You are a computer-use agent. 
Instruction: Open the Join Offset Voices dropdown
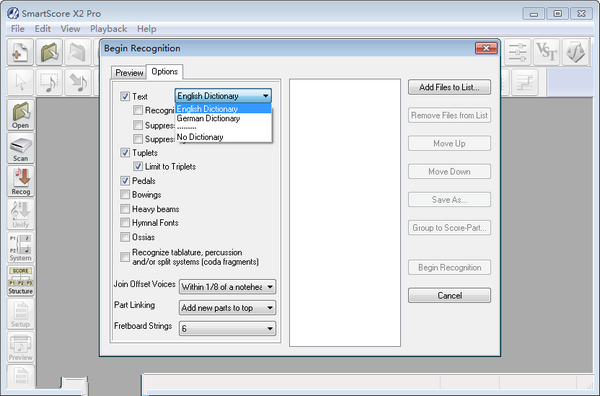(x=227, y=287)
